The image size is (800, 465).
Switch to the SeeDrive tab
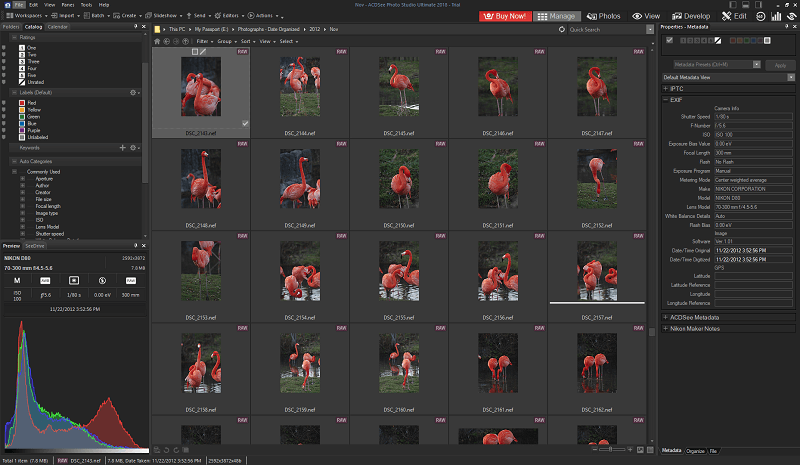(35, 246)
